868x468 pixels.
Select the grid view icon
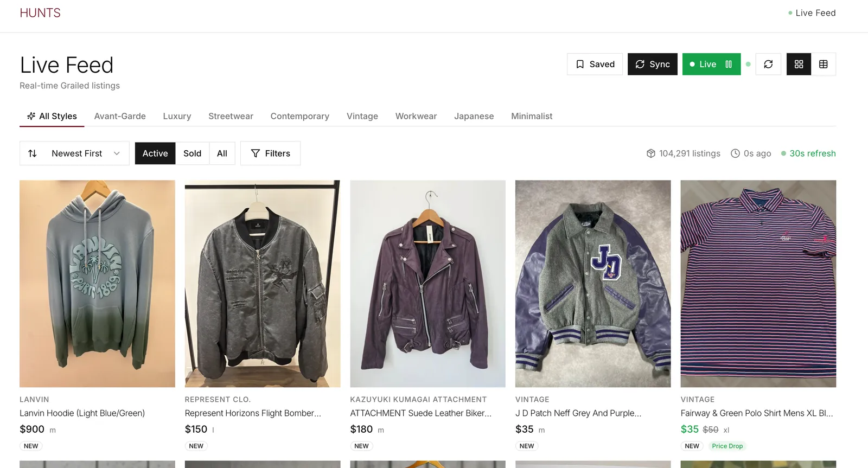[798, 64]
